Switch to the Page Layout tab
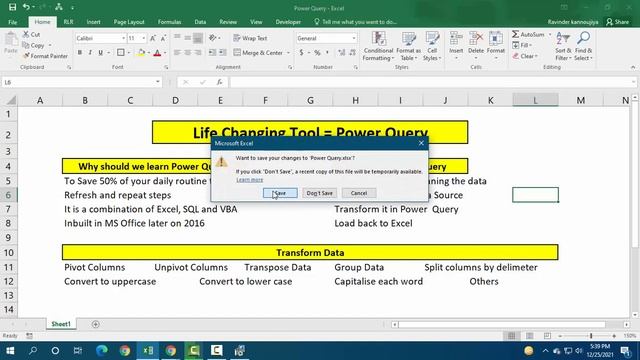 coord(129,22)
